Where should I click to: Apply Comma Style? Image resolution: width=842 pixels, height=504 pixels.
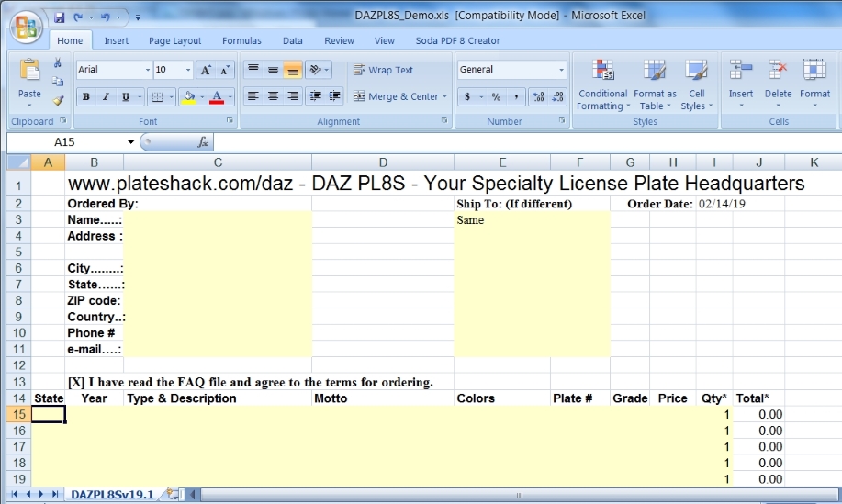[516, 96]
